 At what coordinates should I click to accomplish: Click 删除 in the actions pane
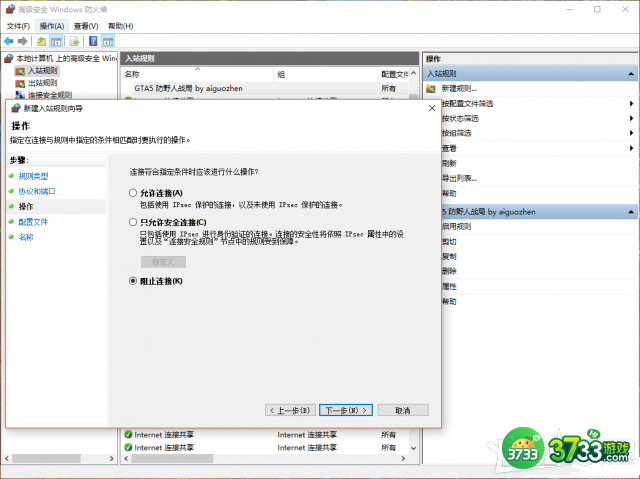(449, 271)
